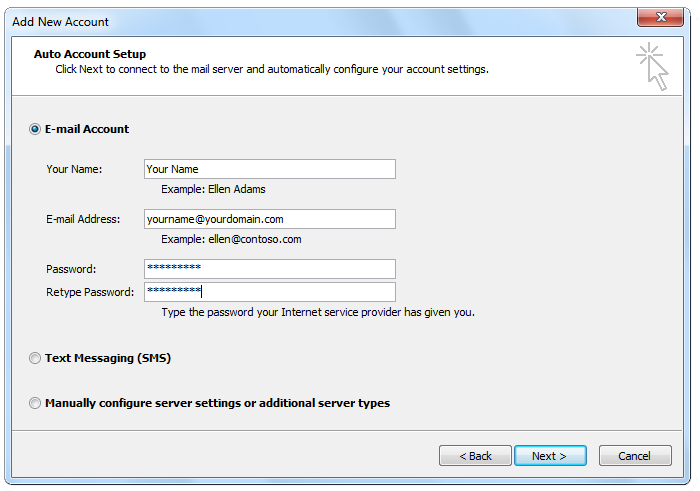700x491 pixels.
Task: Click the 'Your Name:' field label
Action: click(x=74, y=170)
